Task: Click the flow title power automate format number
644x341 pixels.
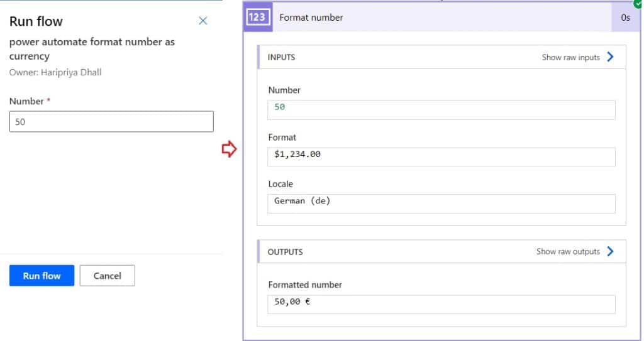Action: coord(92,49)
